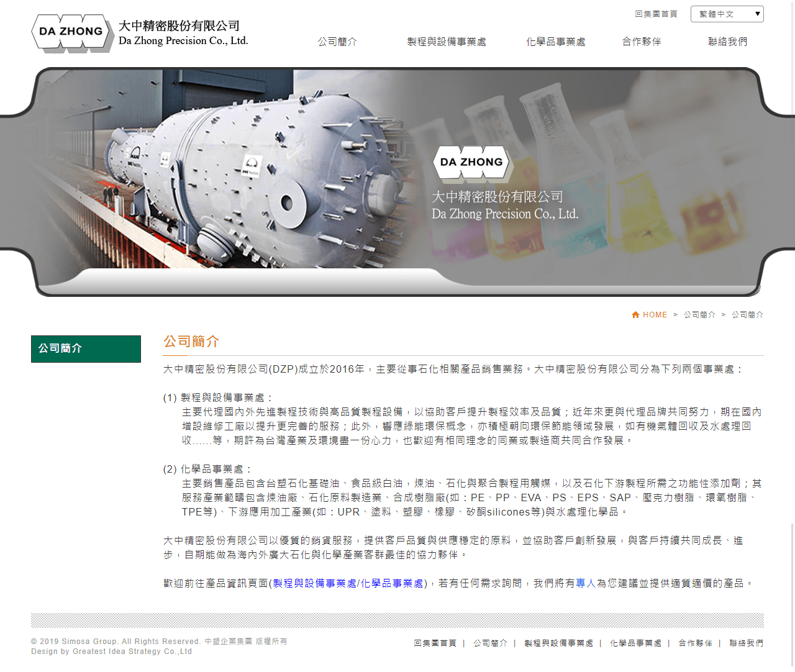Click footer 合作夥伴 link

coord(695,643)
